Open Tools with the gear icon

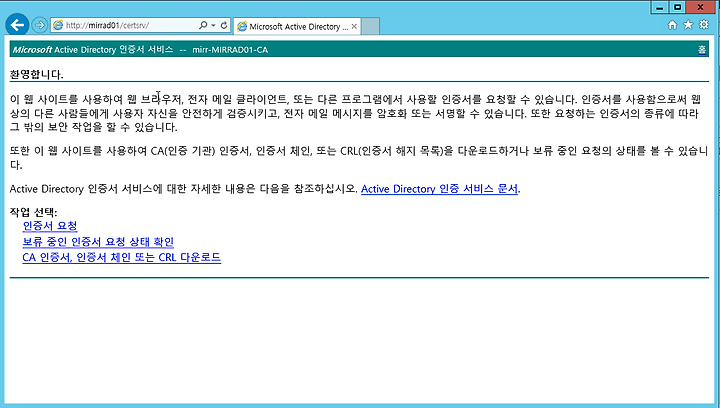pyautogui.click(x=704, y=25)
